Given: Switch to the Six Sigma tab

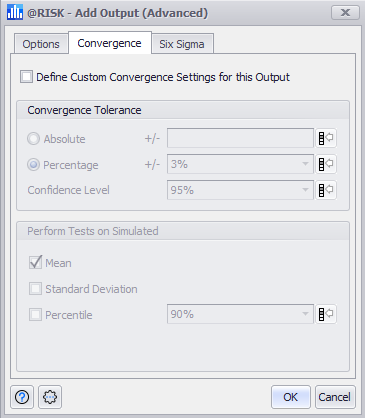Looking at the screenshot, I should [182, 44].
